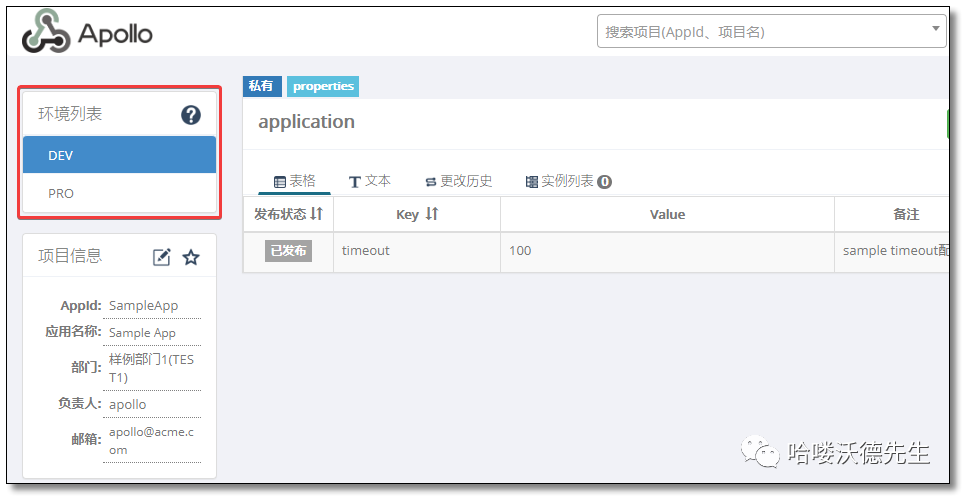Open the environment list help icon

191,115
